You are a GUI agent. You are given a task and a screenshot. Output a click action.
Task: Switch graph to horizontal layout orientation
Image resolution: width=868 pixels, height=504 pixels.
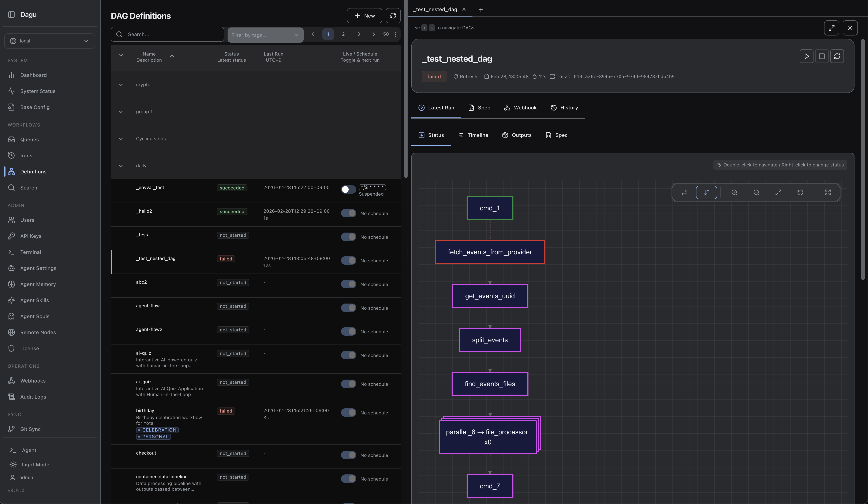click(684, 192)
